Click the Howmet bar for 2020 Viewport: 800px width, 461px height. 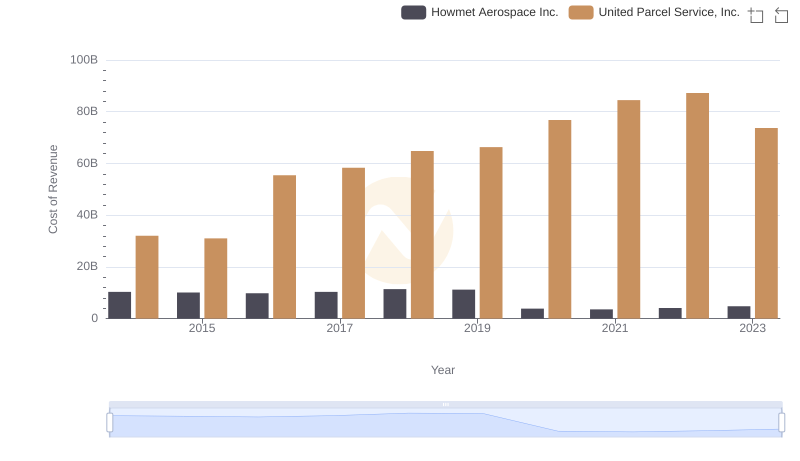pos(532,314)
